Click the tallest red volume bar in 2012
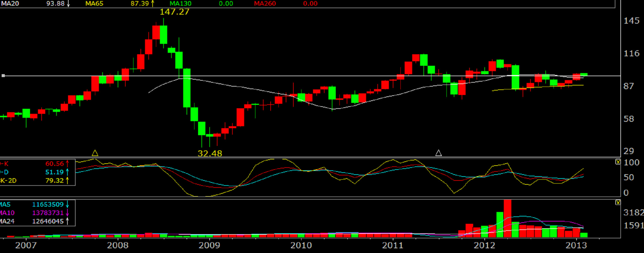The height and width of the screenshot is (253, 644). [507, 218]
